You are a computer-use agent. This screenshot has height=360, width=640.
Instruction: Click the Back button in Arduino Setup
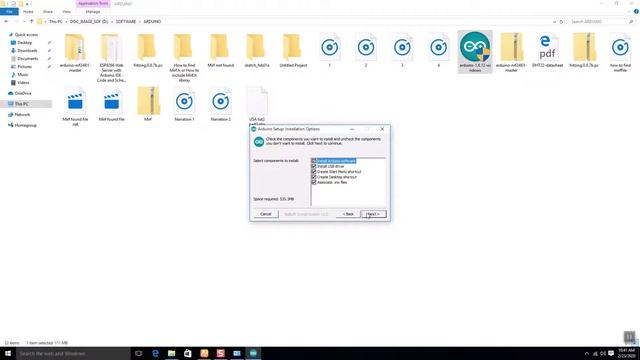348,214
